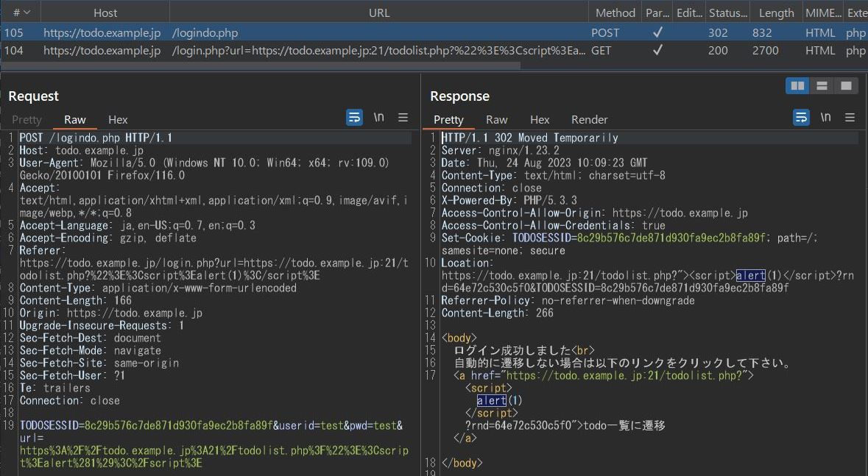The height and width of the screenshot is (476, 868).
Task: Toggle word wrap in Response panel
Action: tap(801, 117)
